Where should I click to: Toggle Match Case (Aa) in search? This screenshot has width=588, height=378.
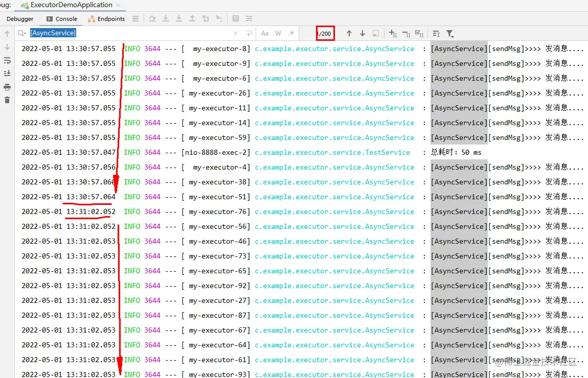pos(265,33)
